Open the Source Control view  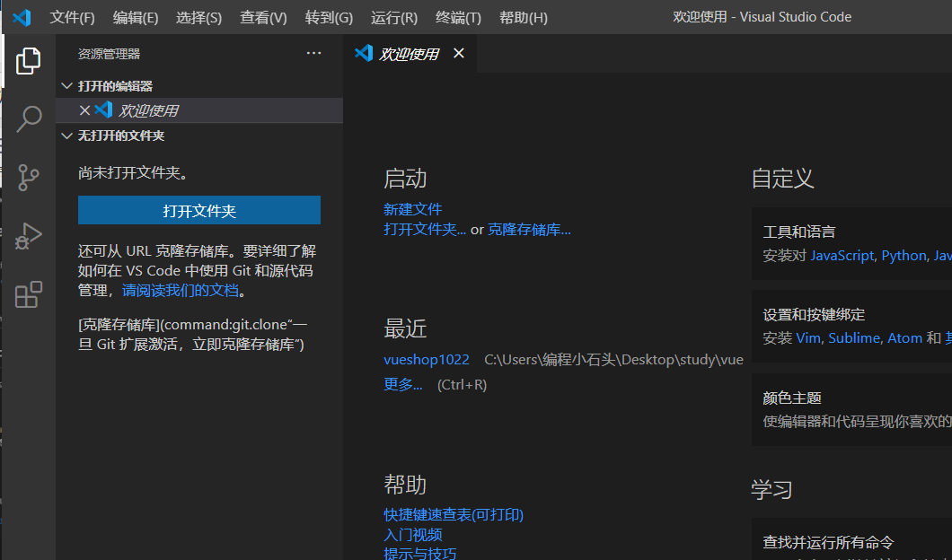28,177
